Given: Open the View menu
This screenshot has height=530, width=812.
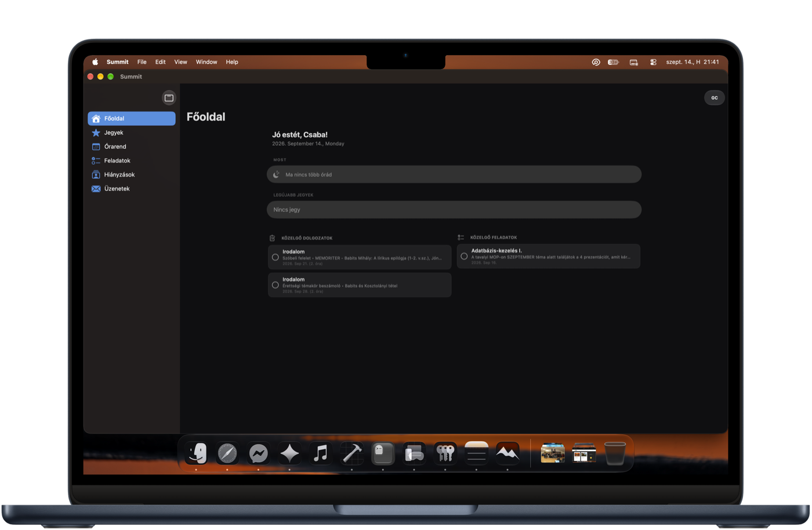Looking at the screenshot, I should [180, 62].
